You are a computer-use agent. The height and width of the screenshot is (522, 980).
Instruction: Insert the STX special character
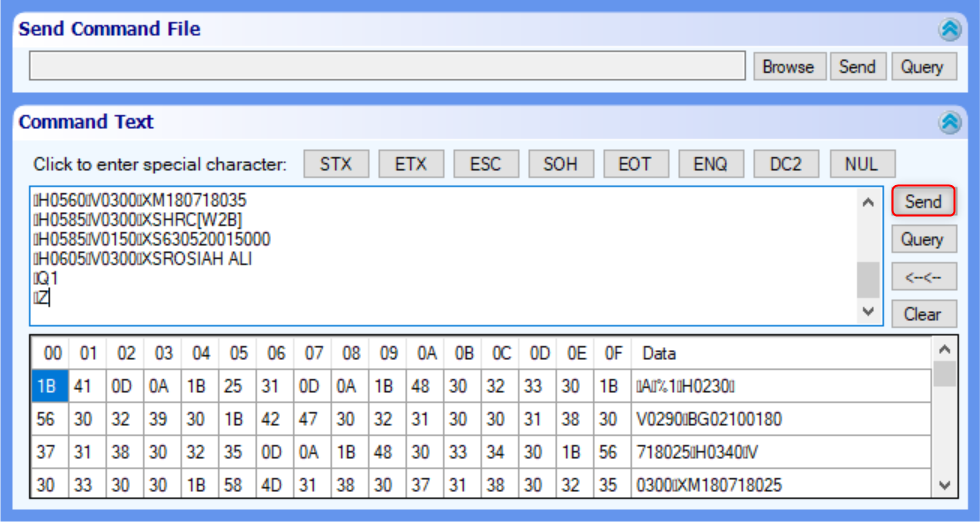coord(336,164)
